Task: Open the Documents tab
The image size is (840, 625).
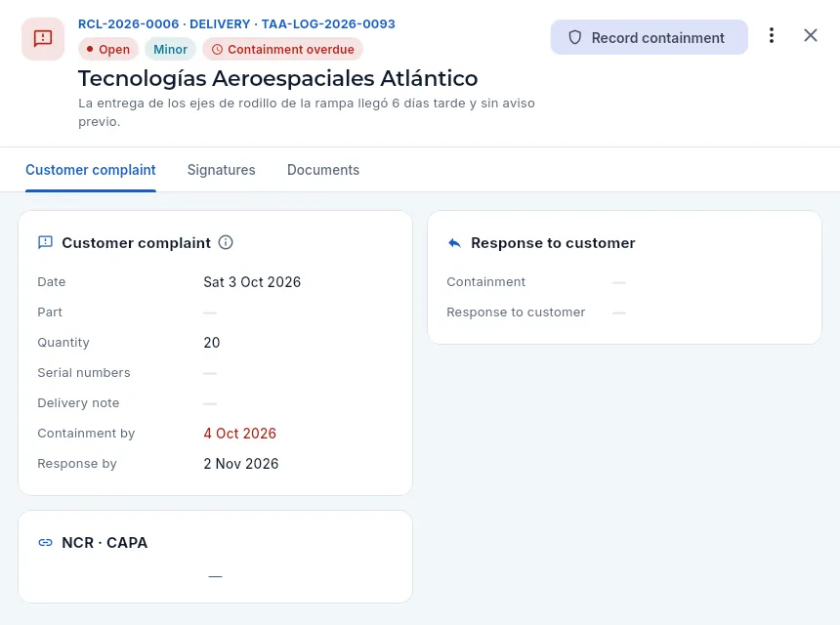Action: tap(323, 170)
